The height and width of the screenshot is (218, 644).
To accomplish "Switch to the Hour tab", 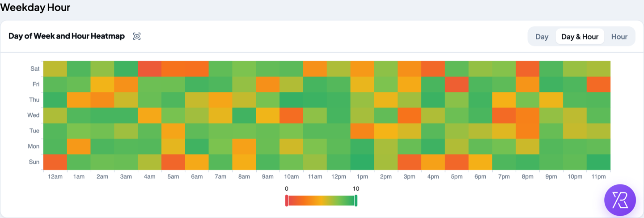I will [x=619, y=37].
